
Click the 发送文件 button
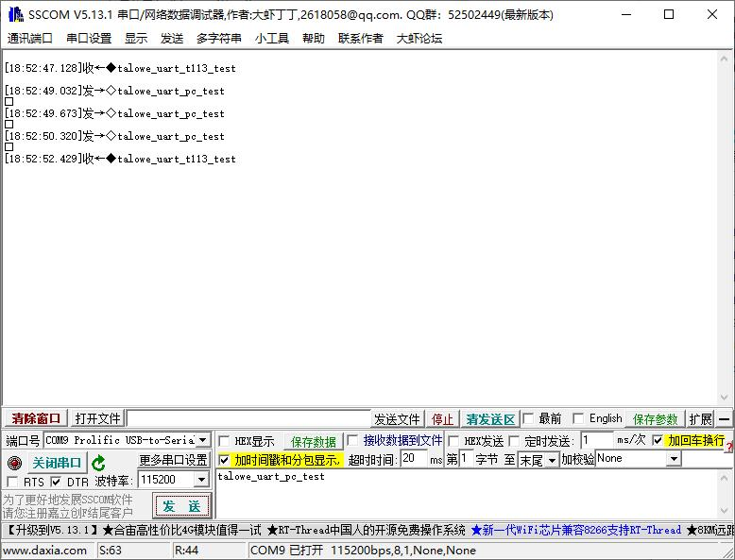(x=397, y=419)
